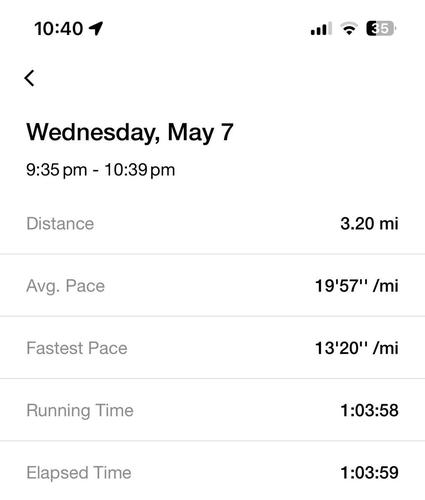Screen dimensions: 425x500
Task: Tap the 19'57'' /mi average pace value
Action: (x=357, y=286)
